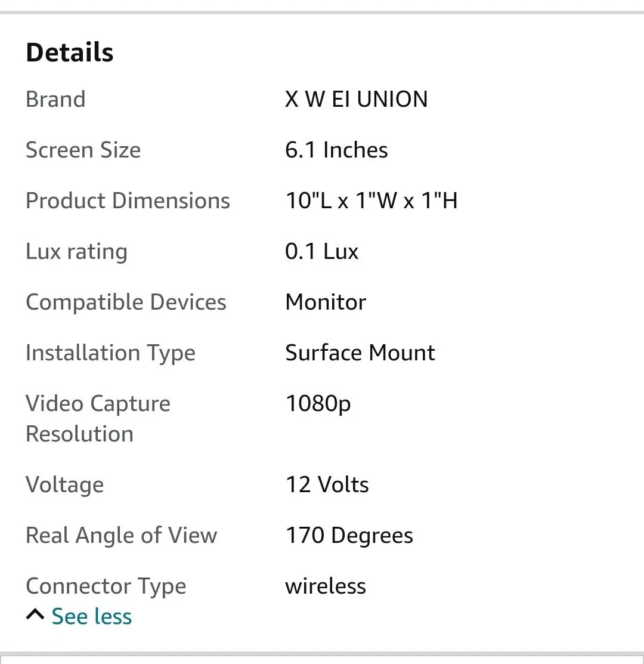
Task: Select the 170 Degrees value
Action: (349, 535)
